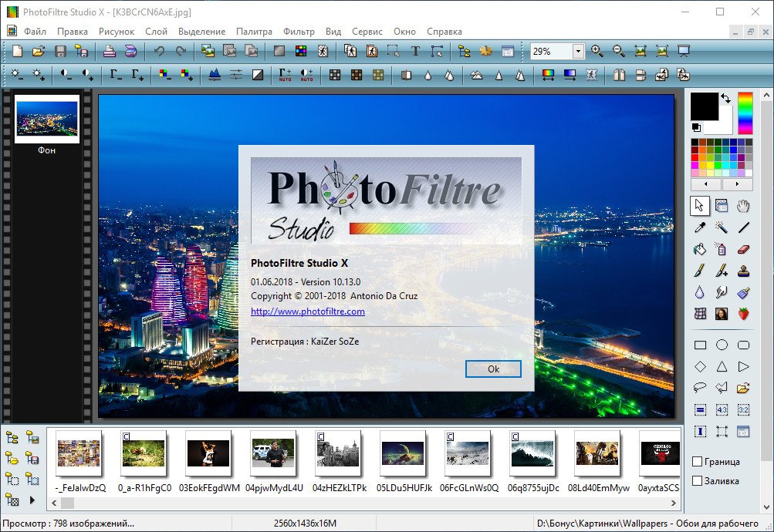This screenshot has height=532, width=774.
Task: Show previous palette color set
Action: [x=706, y=184]
